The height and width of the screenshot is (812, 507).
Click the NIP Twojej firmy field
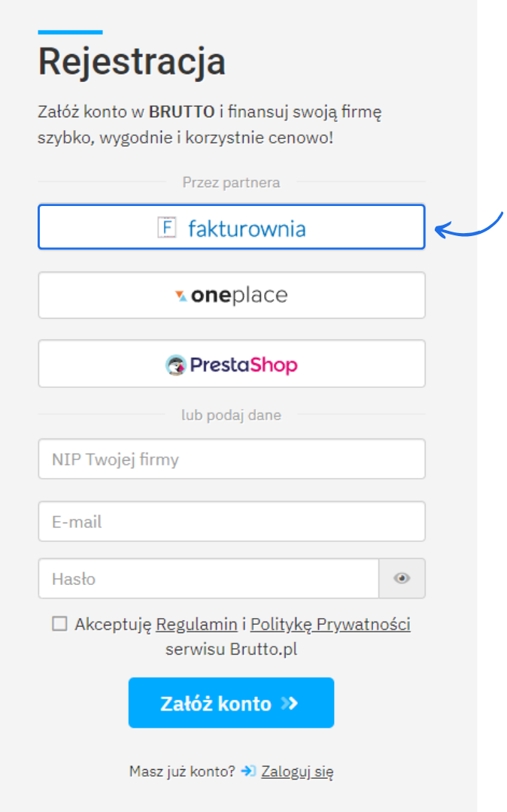pos(231,459)
